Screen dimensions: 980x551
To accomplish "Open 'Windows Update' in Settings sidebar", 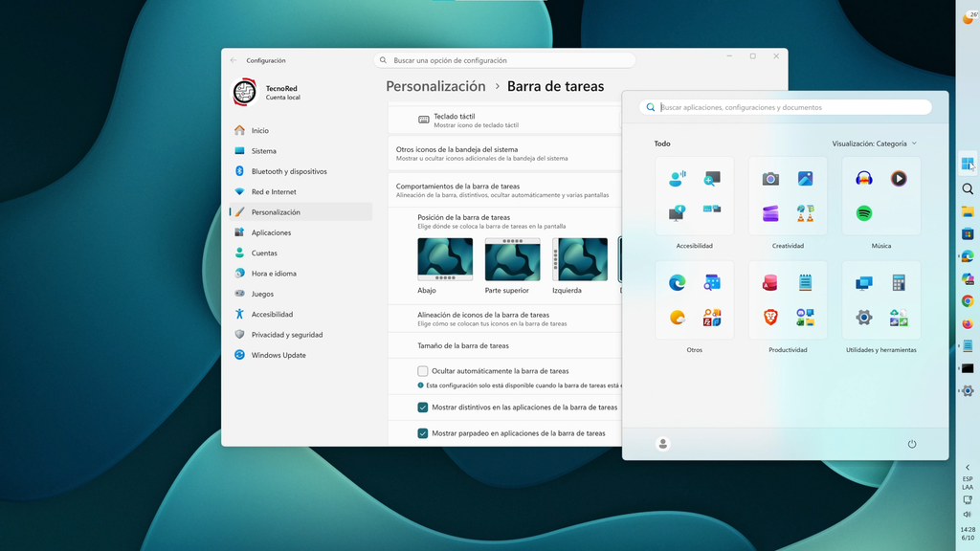I will pyautogui.click(x=301, y=355).
